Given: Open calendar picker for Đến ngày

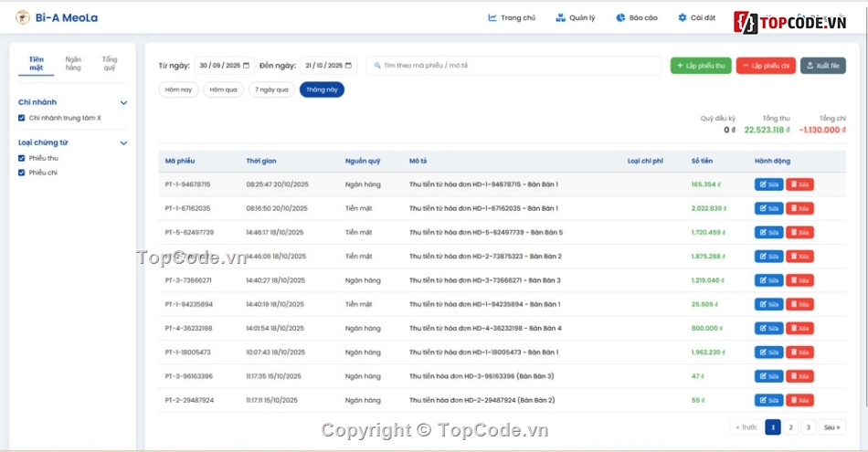Looking at the screenshot, I should 348,66.
